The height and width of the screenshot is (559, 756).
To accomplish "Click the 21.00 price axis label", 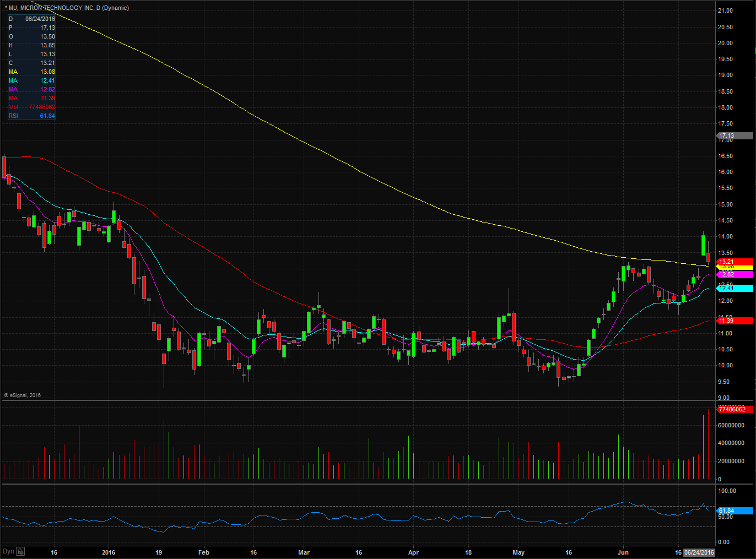I will (x=726, y=10).
